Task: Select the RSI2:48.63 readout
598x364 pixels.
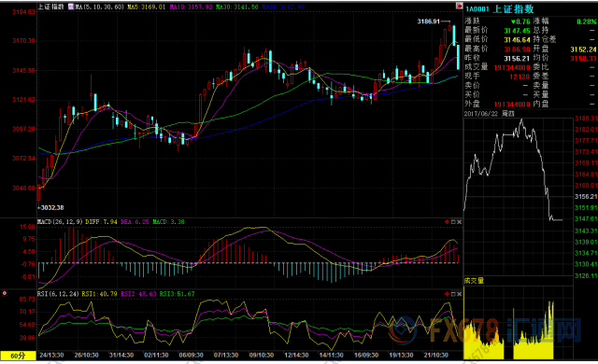Action: click(x=138, y=294)
